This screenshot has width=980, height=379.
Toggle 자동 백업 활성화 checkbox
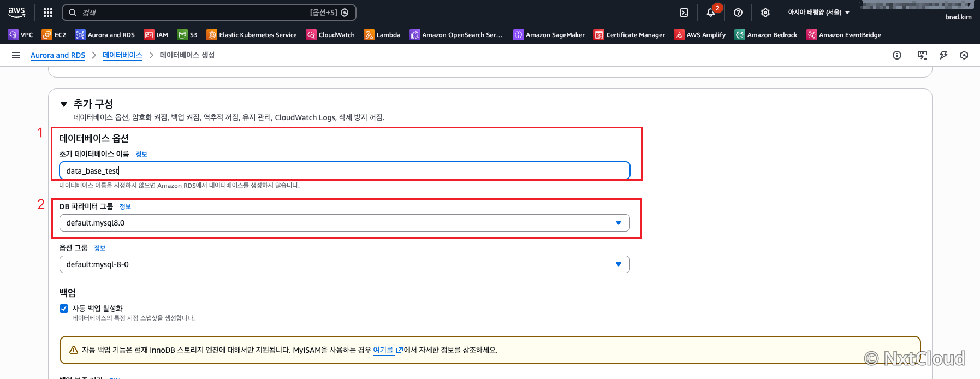click(64, 309)
